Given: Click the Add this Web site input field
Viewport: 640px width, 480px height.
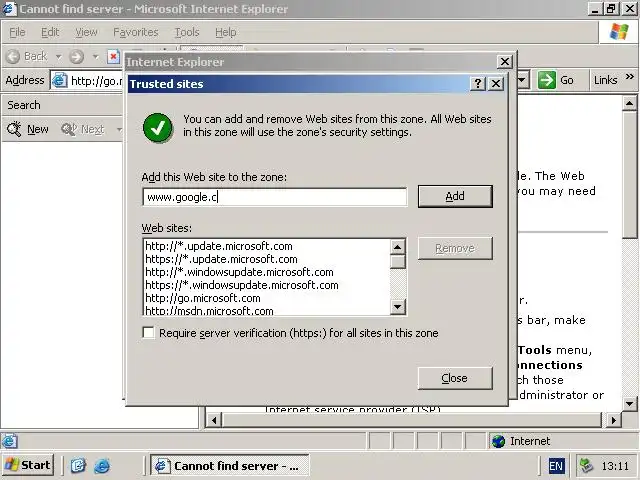Looking at the screenshot, I should tap(274, 197).
